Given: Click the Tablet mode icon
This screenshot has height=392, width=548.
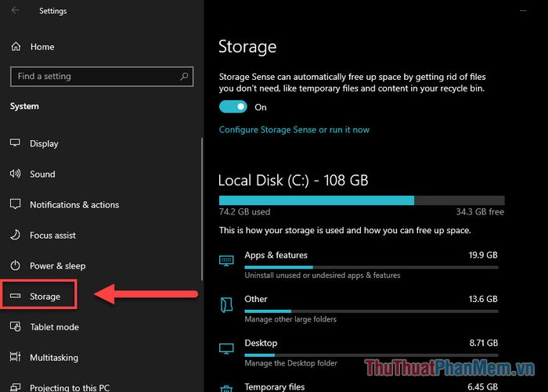Looking at the screenshot, I should [15, 327].
